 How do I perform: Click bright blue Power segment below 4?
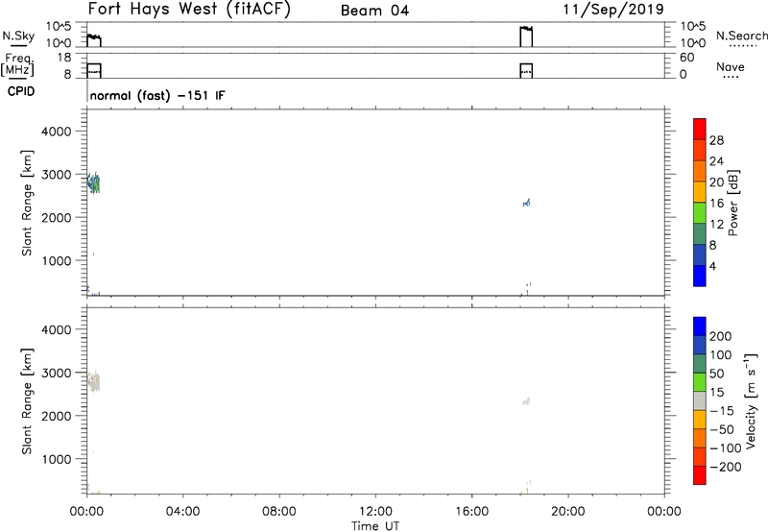point(700,276)
